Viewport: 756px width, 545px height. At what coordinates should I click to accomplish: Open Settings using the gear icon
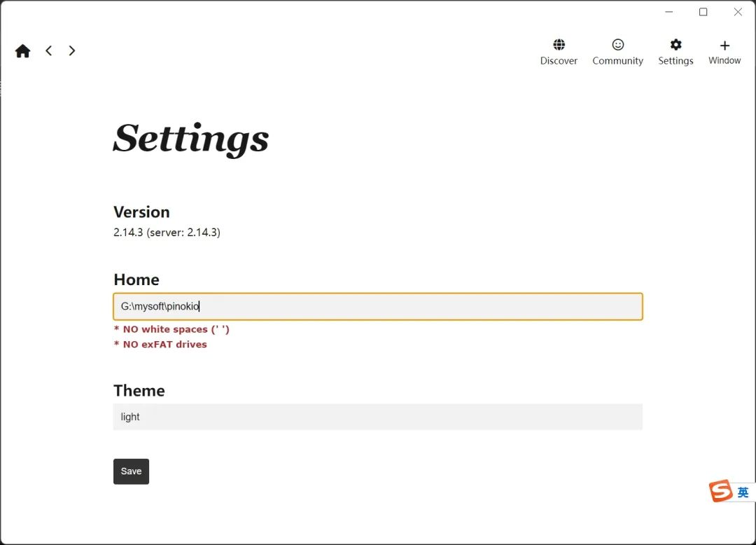click(x=675, y=43)
